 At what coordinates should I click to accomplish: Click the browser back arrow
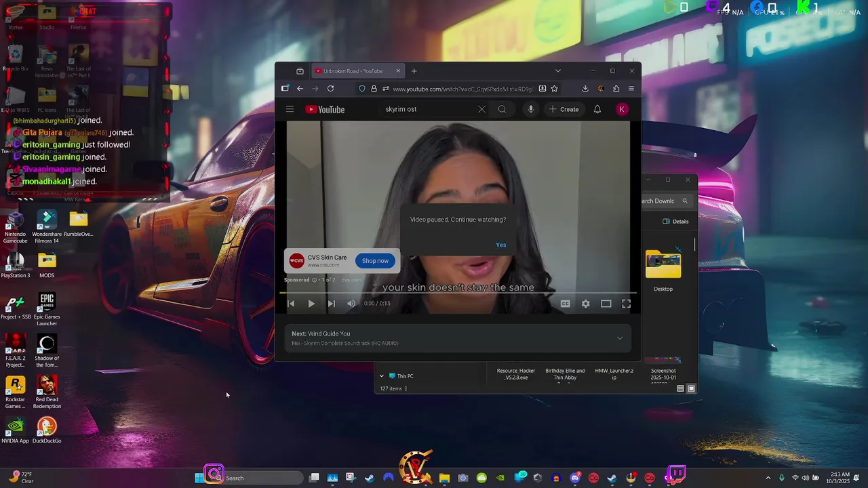[300, 89]
